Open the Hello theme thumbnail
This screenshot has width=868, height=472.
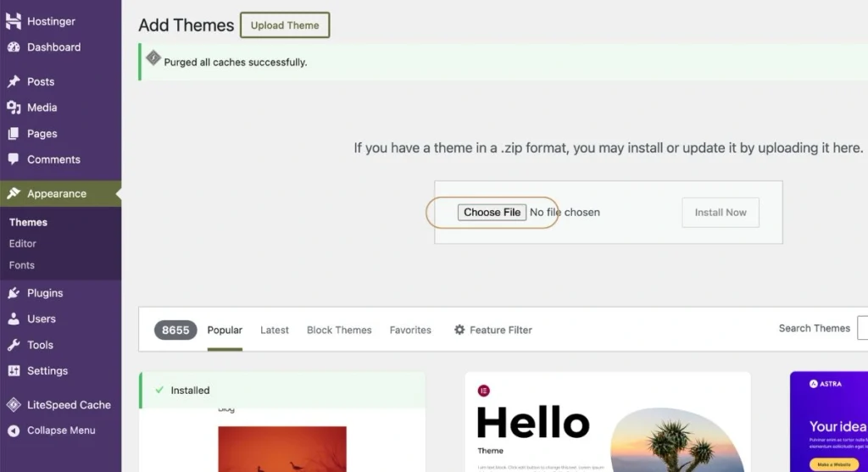pyautogui.click(x=608, y=422)
